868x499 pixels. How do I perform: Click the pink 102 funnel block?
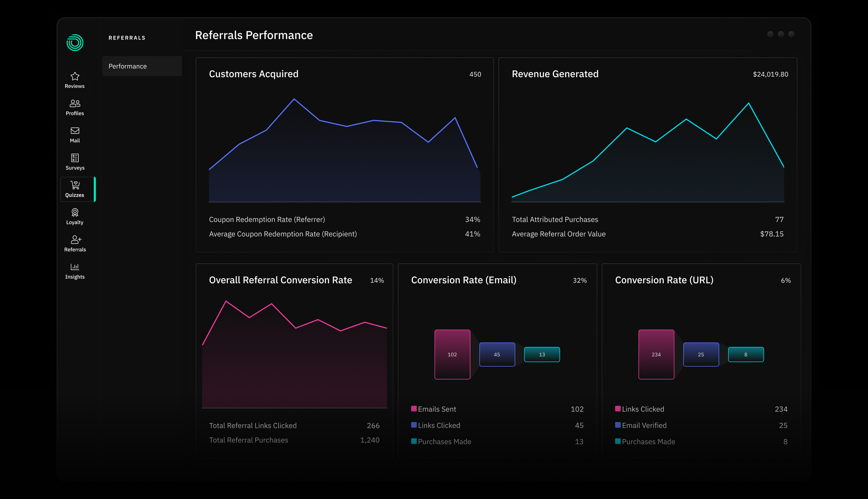point(452,354)
